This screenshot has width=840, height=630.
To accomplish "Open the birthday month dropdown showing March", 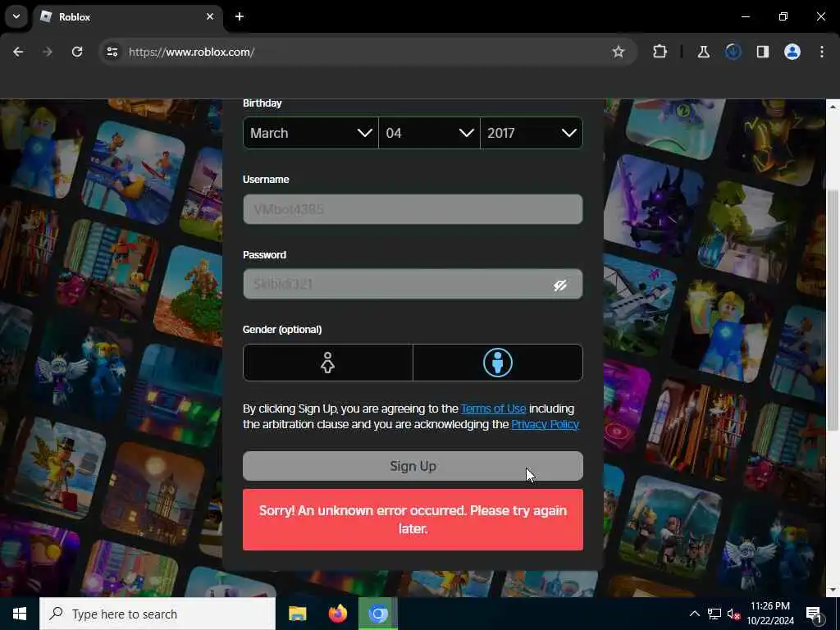I will pos(311,133).
